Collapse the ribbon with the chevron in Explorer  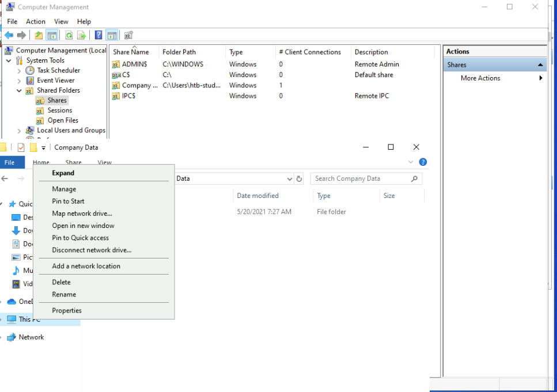coord(410,162)
